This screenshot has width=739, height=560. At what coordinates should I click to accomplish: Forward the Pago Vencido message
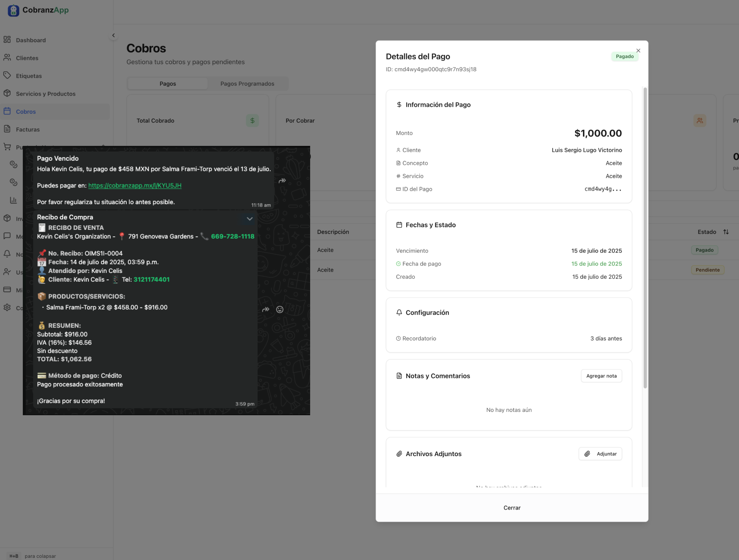(282, 181)
